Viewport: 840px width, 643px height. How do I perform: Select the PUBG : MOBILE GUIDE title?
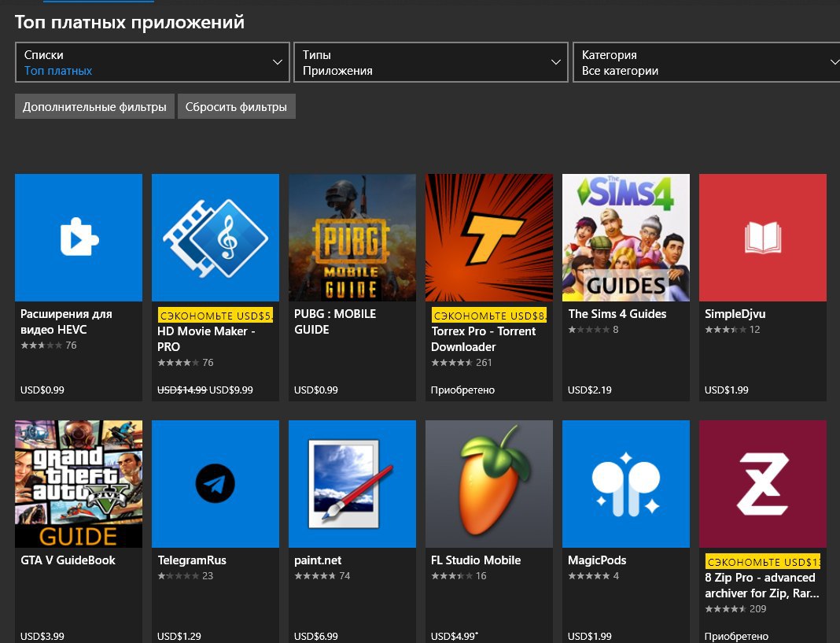[335, 322]
